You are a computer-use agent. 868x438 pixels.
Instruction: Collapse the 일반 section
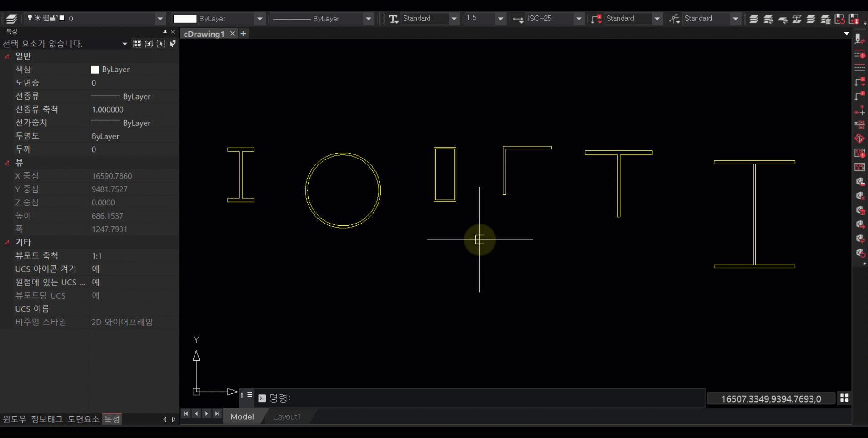click(x=7, y=56)
